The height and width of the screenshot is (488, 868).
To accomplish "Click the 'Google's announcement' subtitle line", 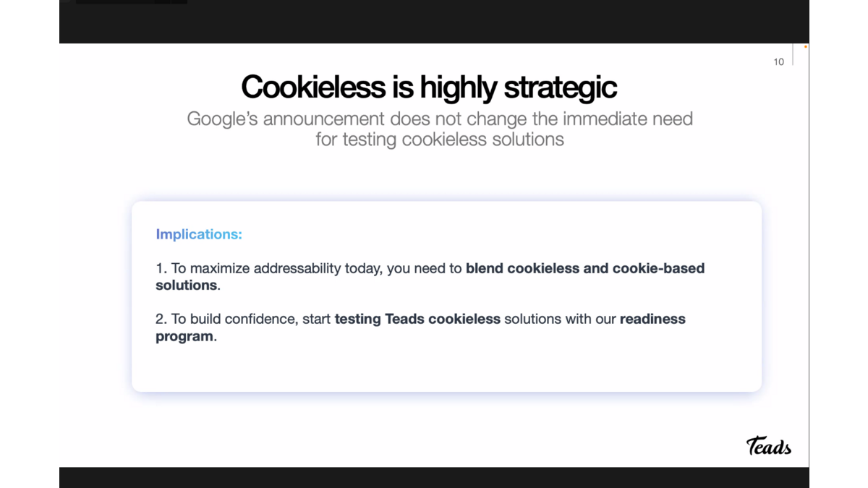I will point(439,119).
